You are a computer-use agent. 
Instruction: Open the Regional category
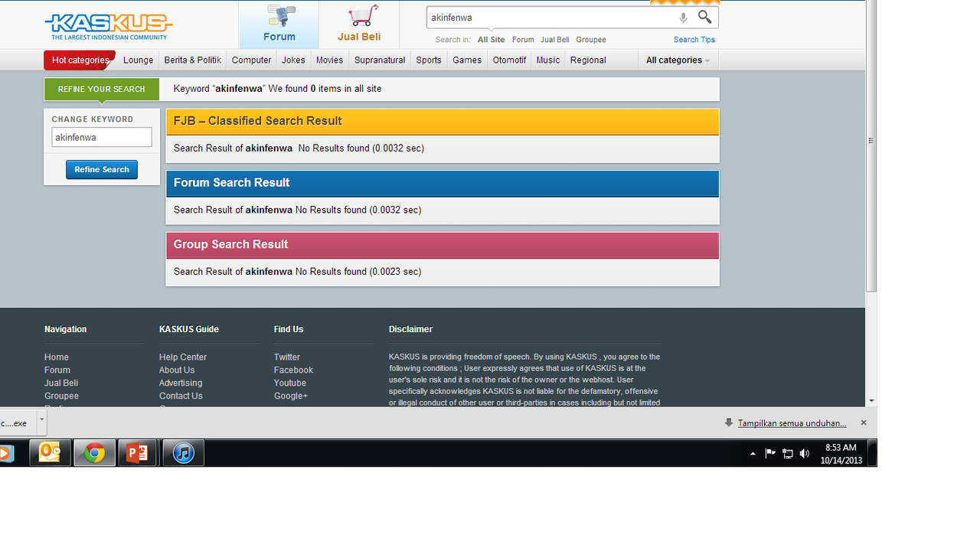coord(588,60)
